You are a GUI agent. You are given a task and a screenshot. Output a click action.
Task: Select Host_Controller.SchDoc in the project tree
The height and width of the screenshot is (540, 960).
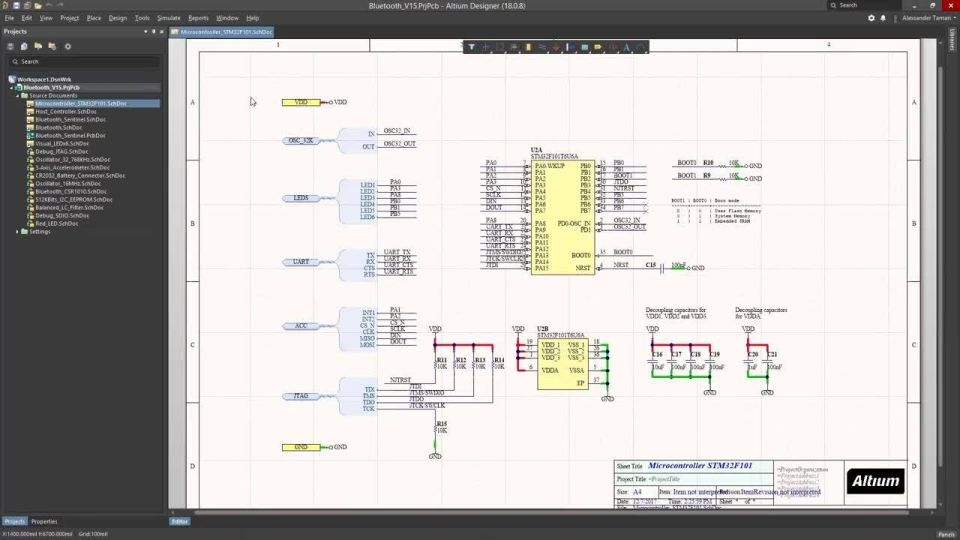tap(66, 111)
